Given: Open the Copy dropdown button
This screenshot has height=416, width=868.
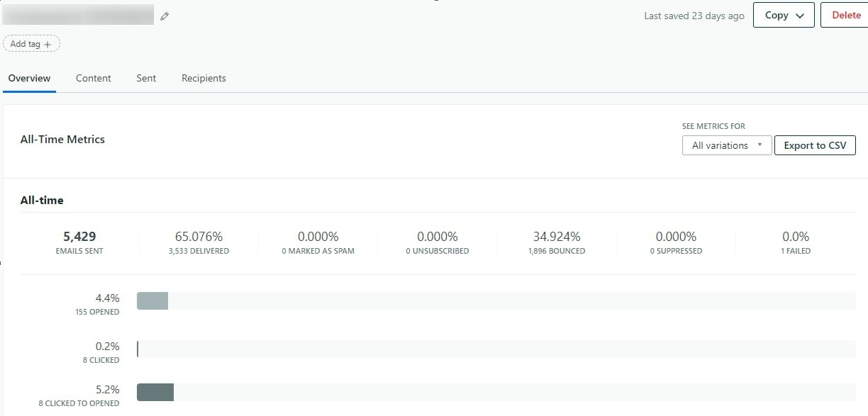Looking at the screenshot, I should point(783,16).
